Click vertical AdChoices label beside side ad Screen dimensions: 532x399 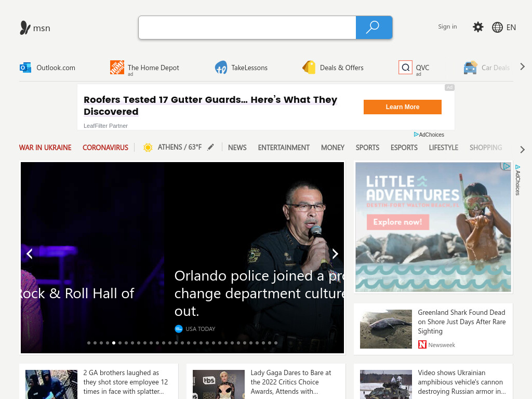(517, 180)
